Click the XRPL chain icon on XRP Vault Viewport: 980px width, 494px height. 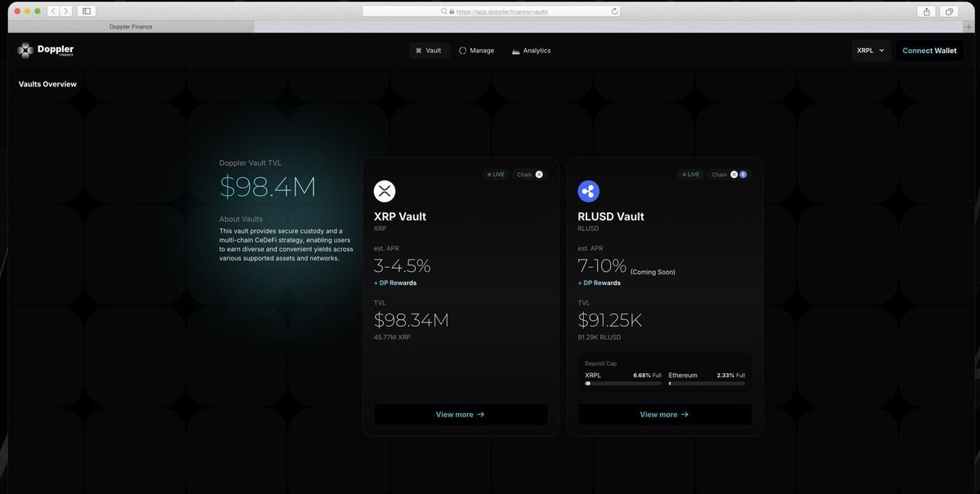(539, 175)
